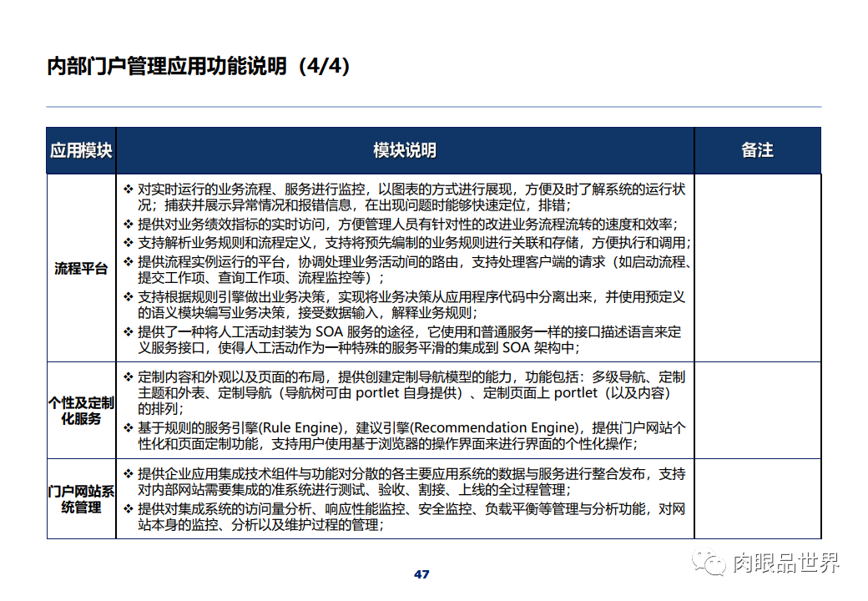Click the diamond bullet before "定制内容和外观以及页面的布局"
The height and width of the screenshot is (601, 868).
(126, 376)
